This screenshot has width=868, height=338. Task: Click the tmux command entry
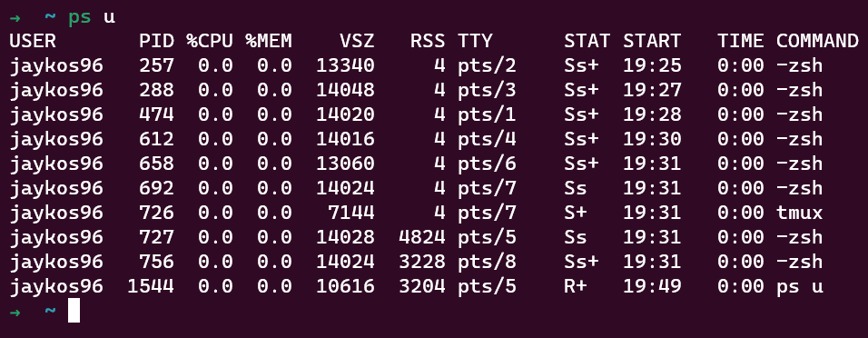click(800, 213)
